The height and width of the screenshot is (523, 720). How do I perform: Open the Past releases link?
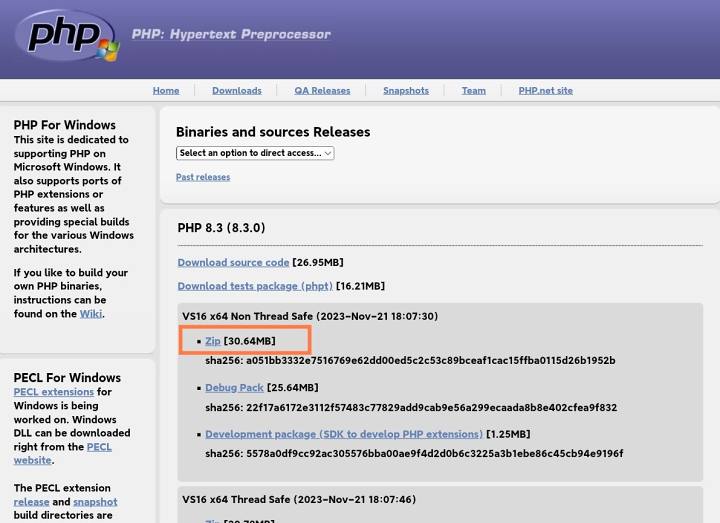point(203,177)
